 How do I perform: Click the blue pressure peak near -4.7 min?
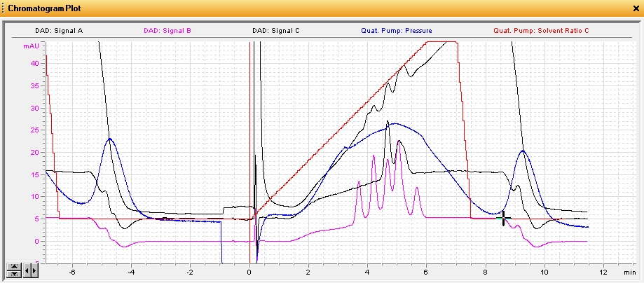(x=110, y=139)
